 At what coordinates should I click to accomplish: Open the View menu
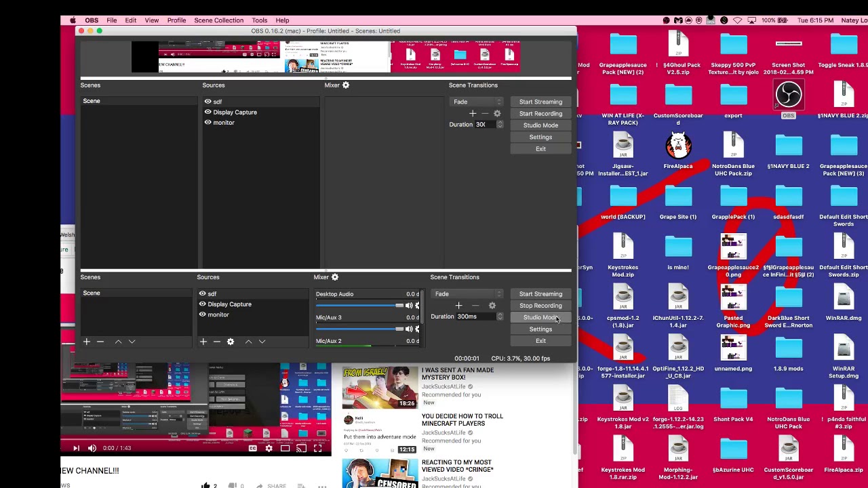(152, 20)
